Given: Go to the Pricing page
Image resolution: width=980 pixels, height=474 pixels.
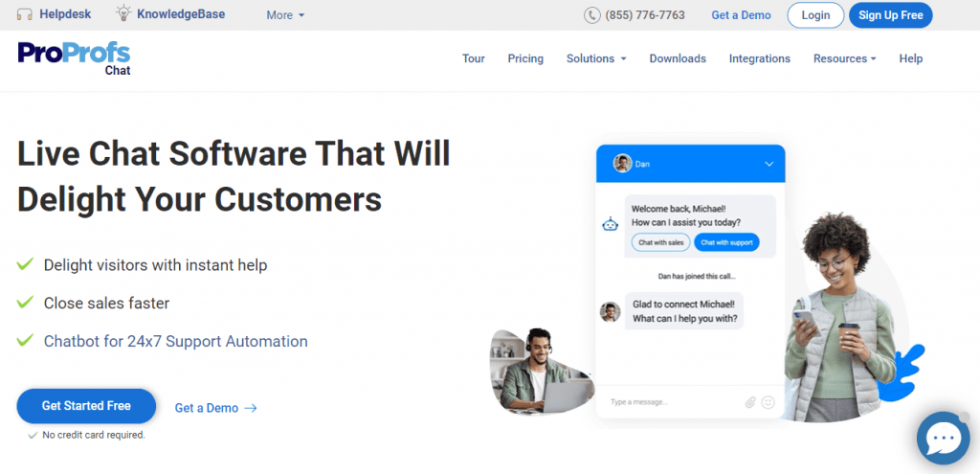Looking at the screenshot, I should tap(525, 58).
